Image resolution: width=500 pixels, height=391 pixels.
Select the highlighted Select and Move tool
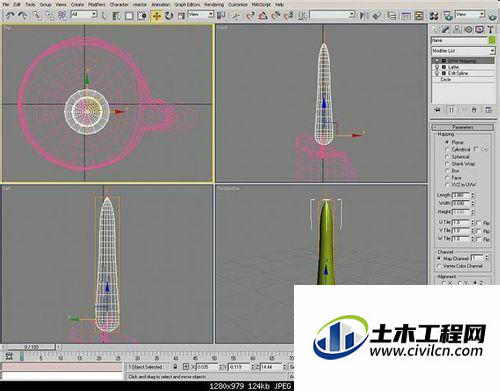[156, 15]
